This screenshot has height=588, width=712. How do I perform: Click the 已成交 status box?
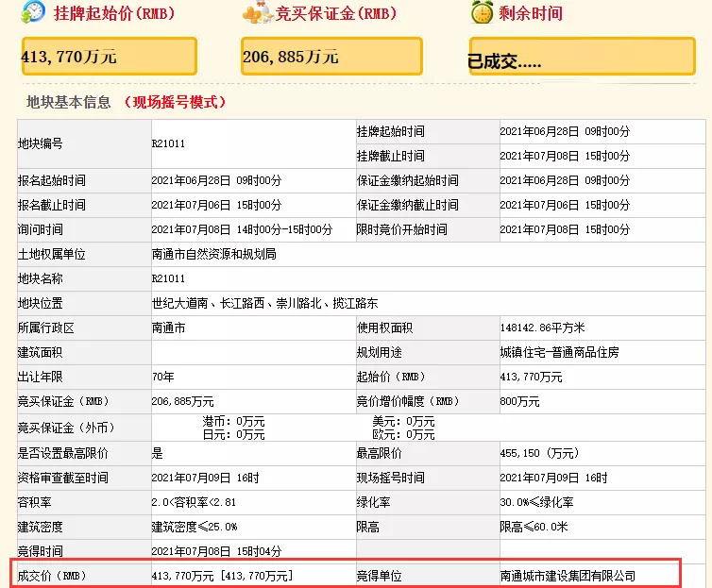[582, 57]
